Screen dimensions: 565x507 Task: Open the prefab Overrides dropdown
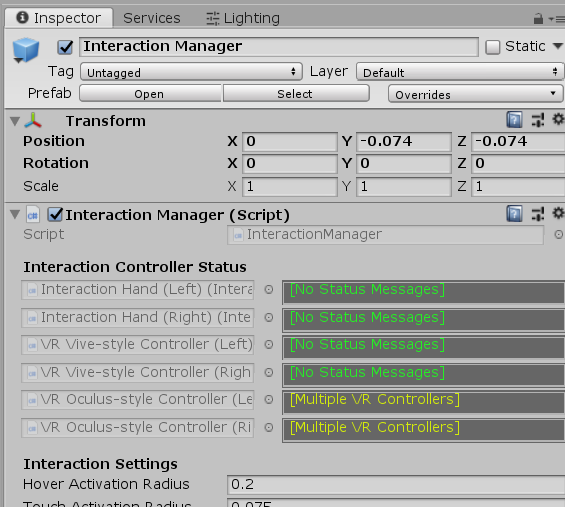pyautogui.click(x=475, y=94)
